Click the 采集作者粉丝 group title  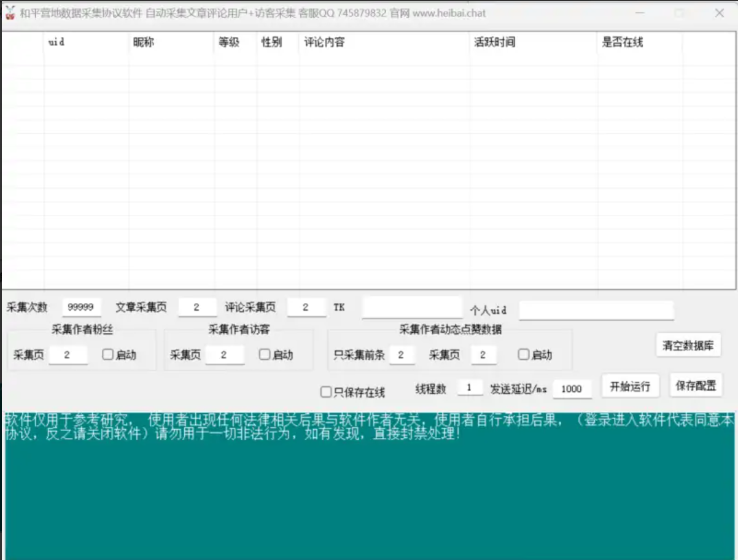point(82,330)
